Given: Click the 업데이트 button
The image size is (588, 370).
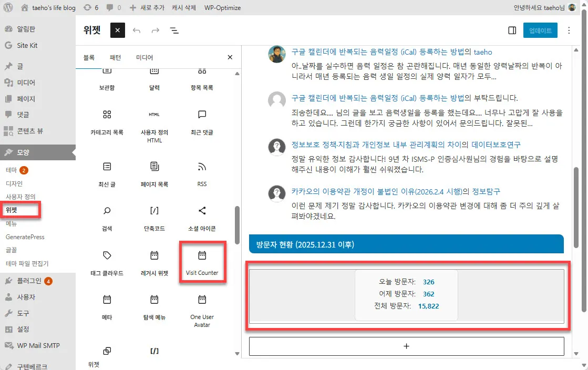Looking at the screenshot, I should coord(540,30).
